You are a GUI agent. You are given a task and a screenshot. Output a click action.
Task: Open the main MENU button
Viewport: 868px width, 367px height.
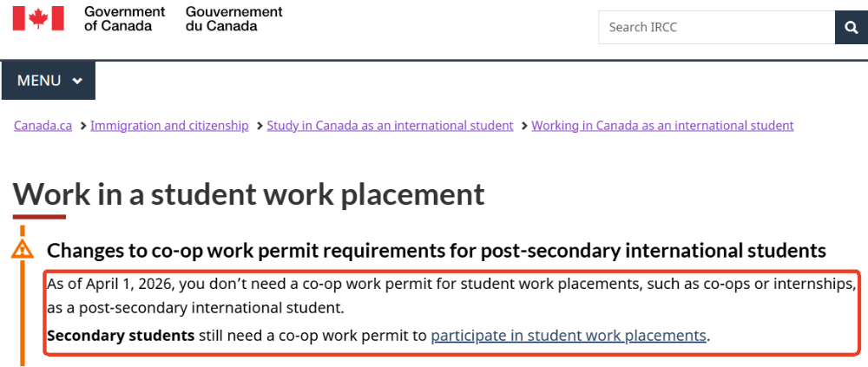[49, 81]
